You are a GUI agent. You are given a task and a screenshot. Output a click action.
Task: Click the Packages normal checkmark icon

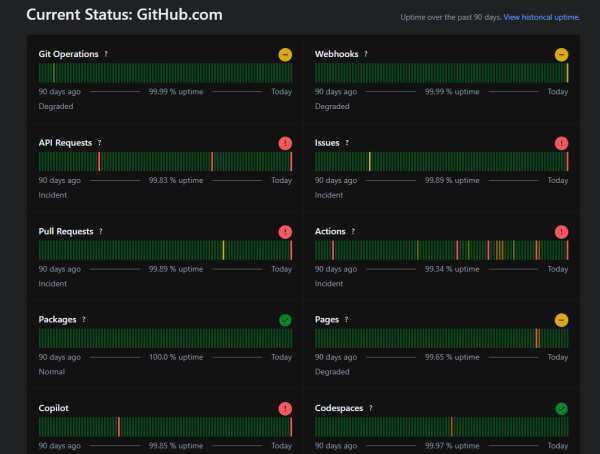click(x=285, y=320)
